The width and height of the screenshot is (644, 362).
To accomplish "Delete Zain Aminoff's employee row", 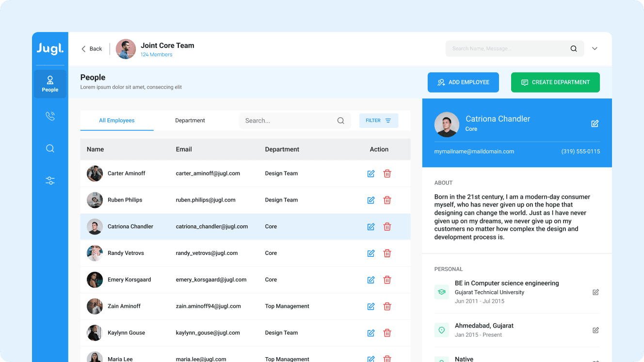I will tap(387, 306).
